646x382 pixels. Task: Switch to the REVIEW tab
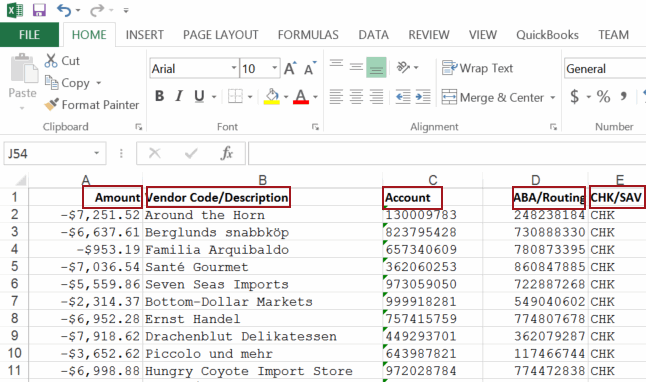click(428, 35)
